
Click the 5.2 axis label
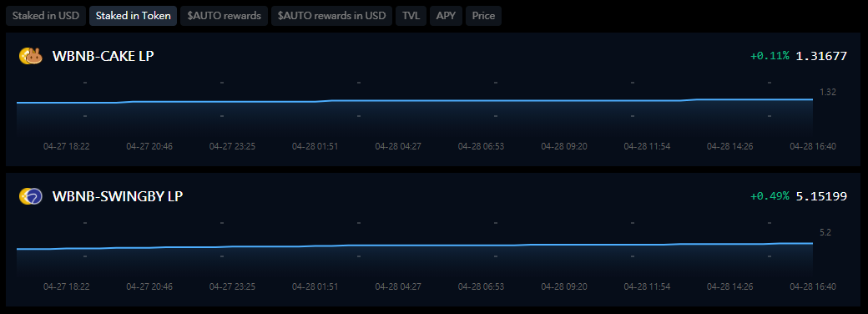click(x=825, y=233)
